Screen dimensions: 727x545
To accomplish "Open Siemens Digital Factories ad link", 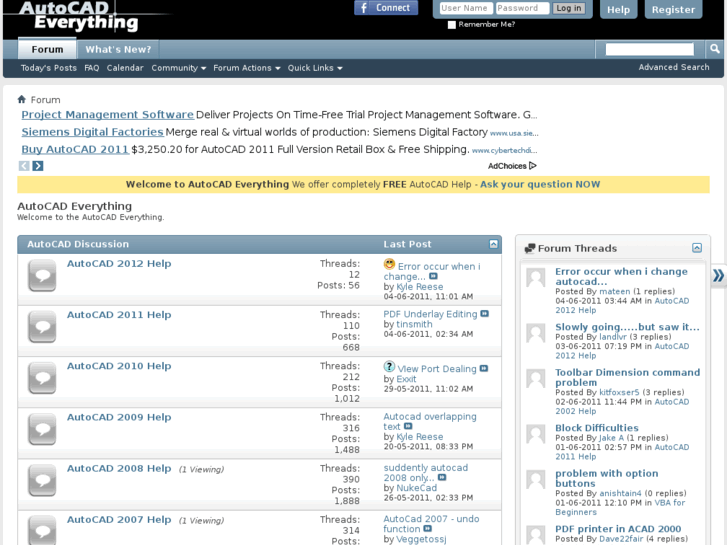I will 92,132.
